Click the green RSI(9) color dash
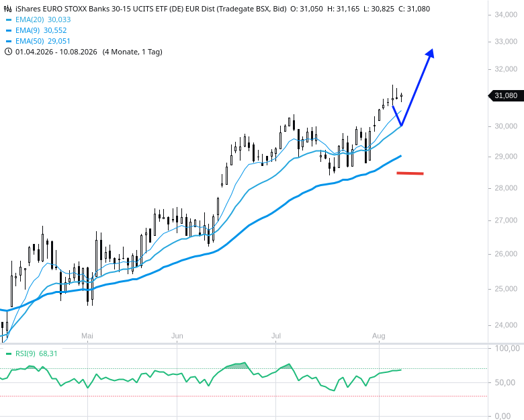 tap(9, 353)
